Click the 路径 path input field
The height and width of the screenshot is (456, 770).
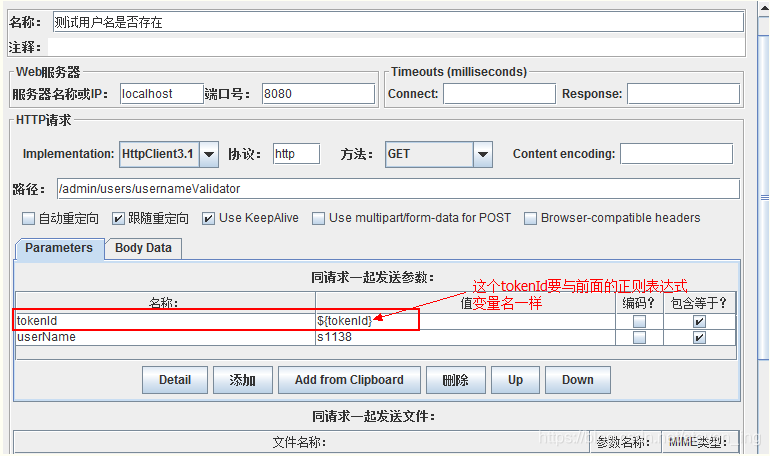(x=398, y=189)
